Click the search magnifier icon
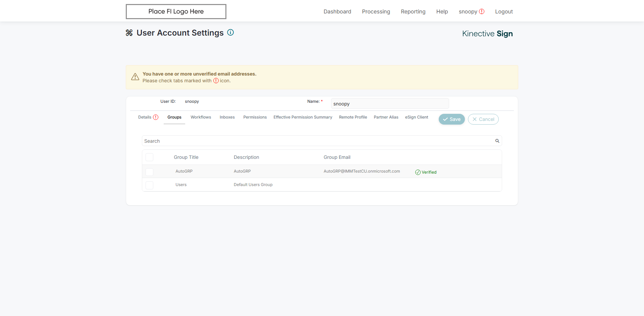The height and width of the screenshot is (316, 644). 497,141
